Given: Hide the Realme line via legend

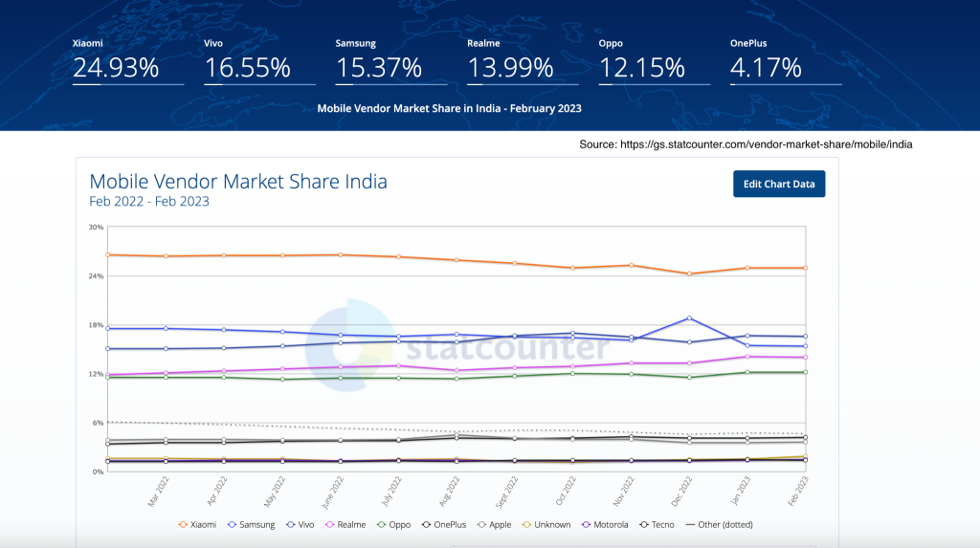Looking at the screenshot, I should click(345, 525).
